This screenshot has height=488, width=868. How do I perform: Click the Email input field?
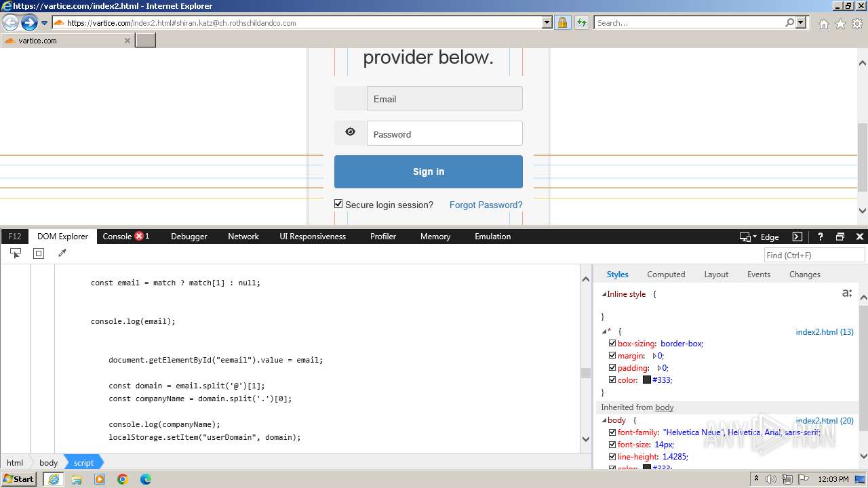click(445, 98)
